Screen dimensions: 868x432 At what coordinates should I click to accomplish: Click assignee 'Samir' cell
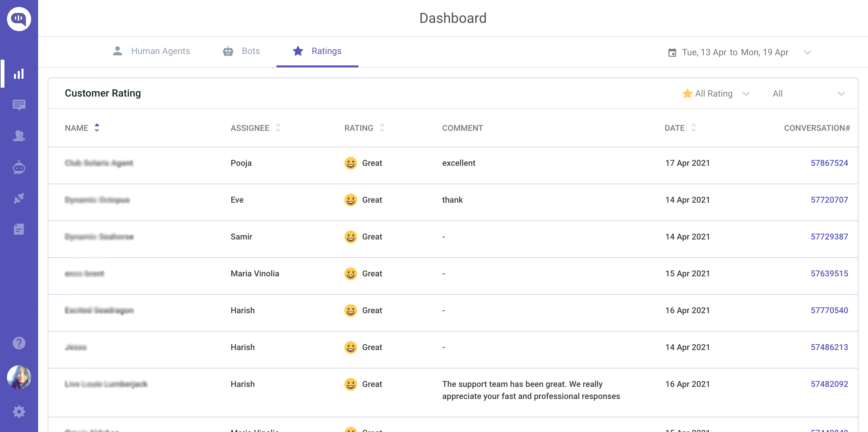241,237
